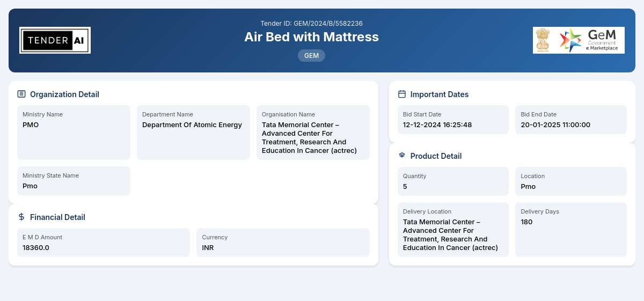Click the Delivery Days 180 card
Image resolution: width=644 pixels, height=301 pixels.
pos(571,230)
